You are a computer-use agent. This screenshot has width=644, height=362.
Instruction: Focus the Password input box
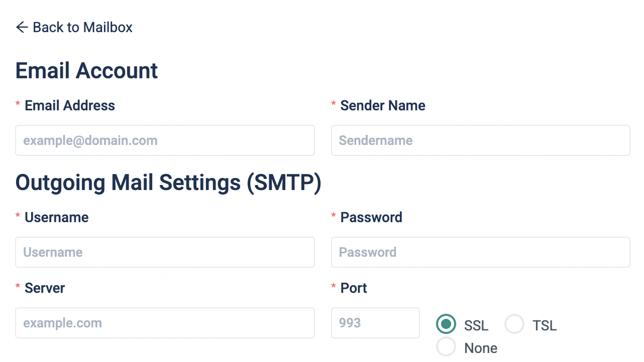point(480,252)
